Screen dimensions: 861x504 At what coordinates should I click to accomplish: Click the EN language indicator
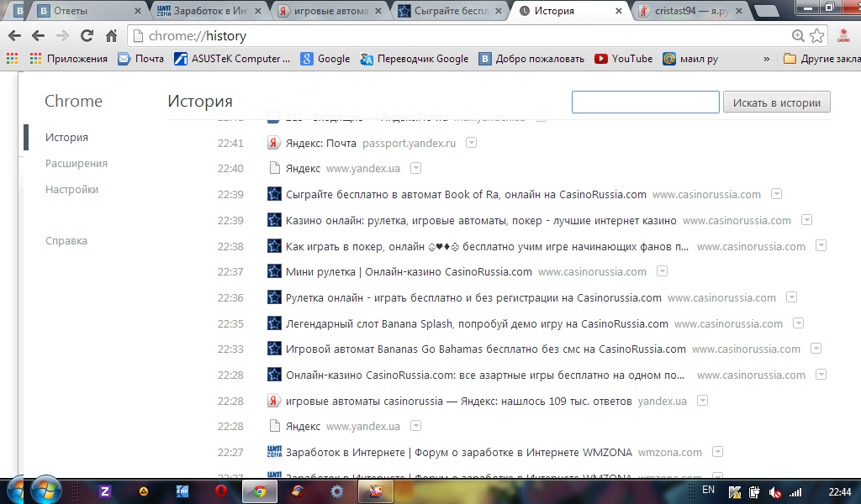pyautogui.click(x=708, y=490)
